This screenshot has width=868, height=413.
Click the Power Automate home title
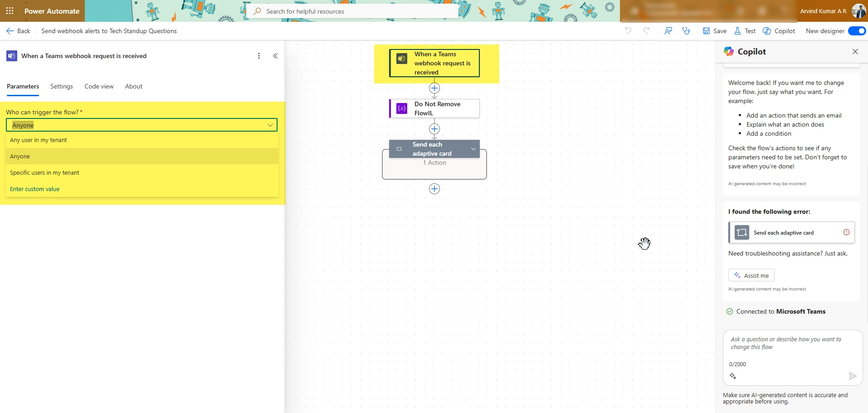(x=52, y=11)
